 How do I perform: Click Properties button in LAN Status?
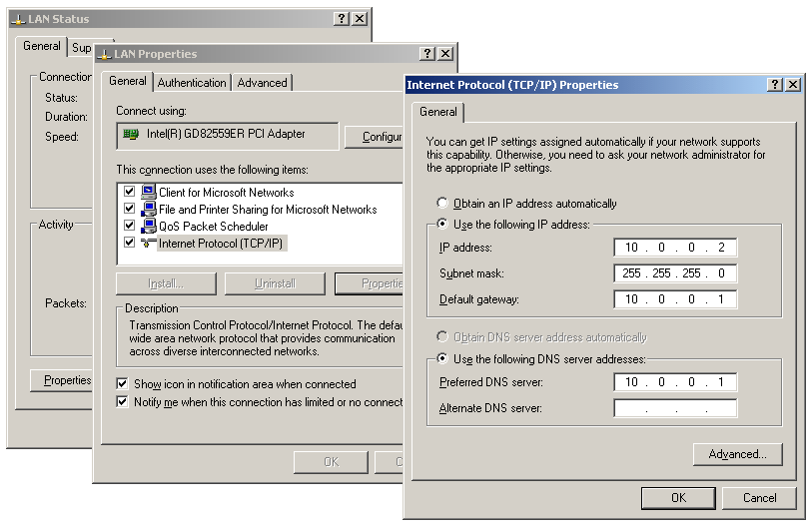tap(62, 380)
